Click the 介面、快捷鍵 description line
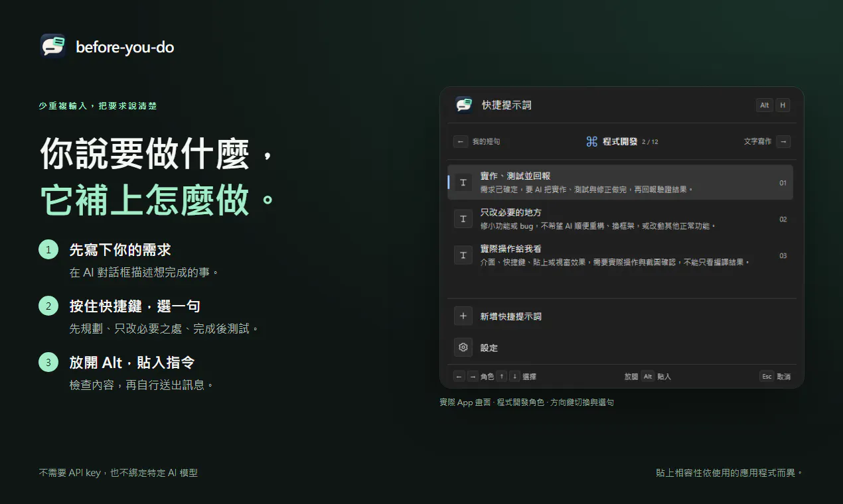This screenshot has height=504, width=843. pos(615,263)
